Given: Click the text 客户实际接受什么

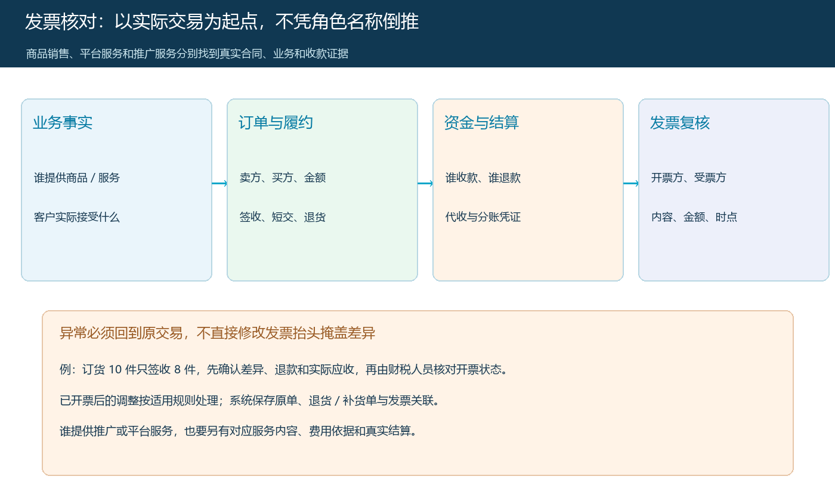Looking at the screenshot, I should (x=77, y=217).
